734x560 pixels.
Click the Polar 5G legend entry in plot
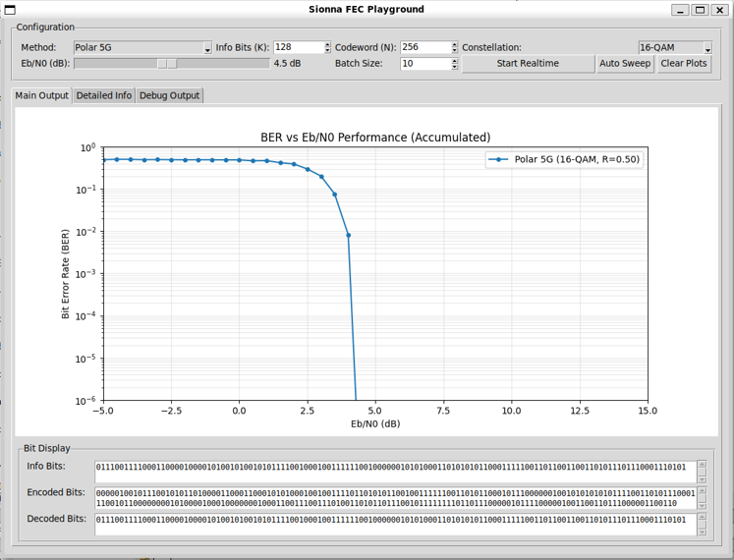pos(565,159)
